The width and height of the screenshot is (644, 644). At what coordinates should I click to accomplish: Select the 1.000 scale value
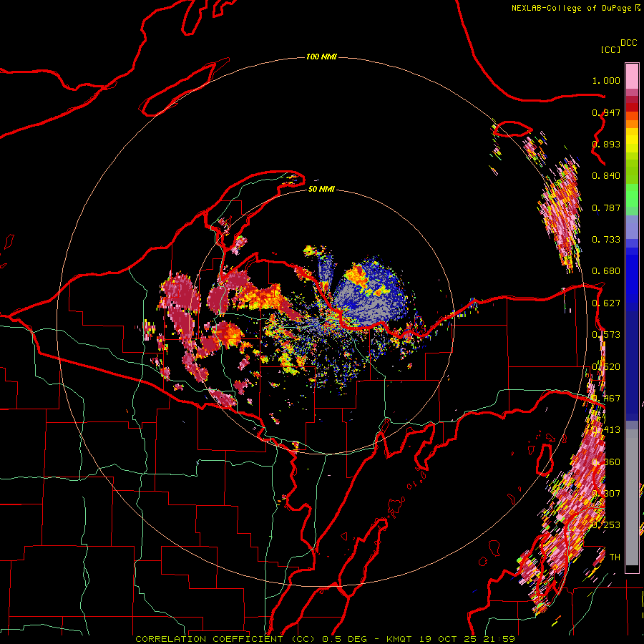tap(606, 80)
